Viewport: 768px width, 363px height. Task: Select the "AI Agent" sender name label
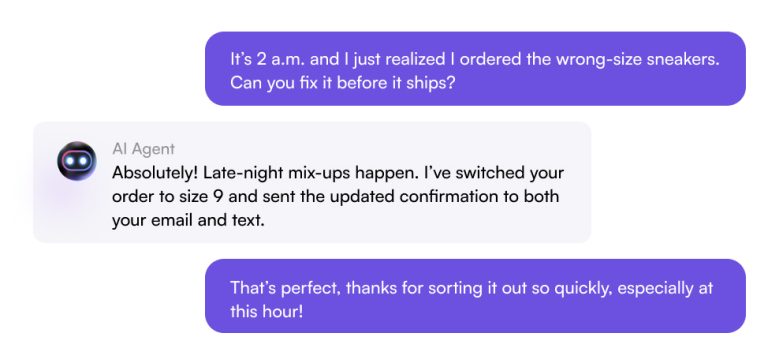tap(144, 149)
